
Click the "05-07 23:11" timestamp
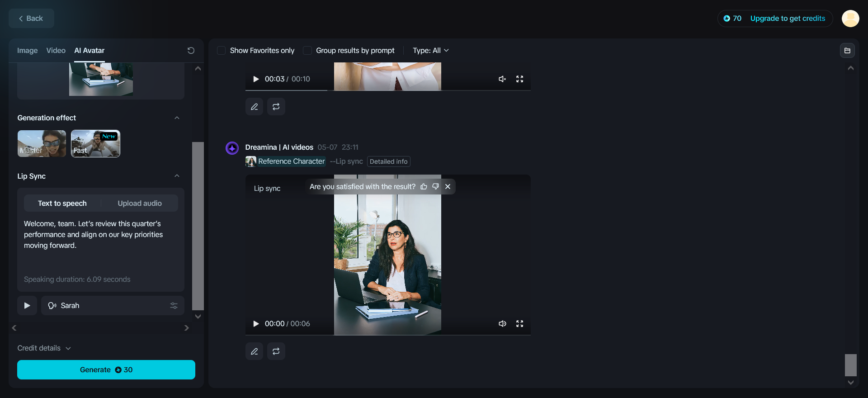pyautogui.click(x=338, y=147)
